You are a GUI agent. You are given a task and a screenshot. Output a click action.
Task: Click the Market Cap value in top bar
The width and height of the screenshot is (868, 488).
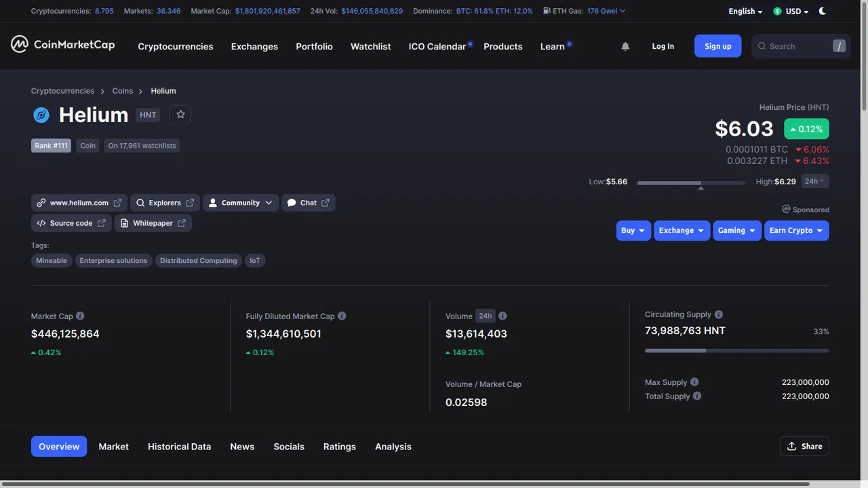pyautogui.click(x=267, y=11)
